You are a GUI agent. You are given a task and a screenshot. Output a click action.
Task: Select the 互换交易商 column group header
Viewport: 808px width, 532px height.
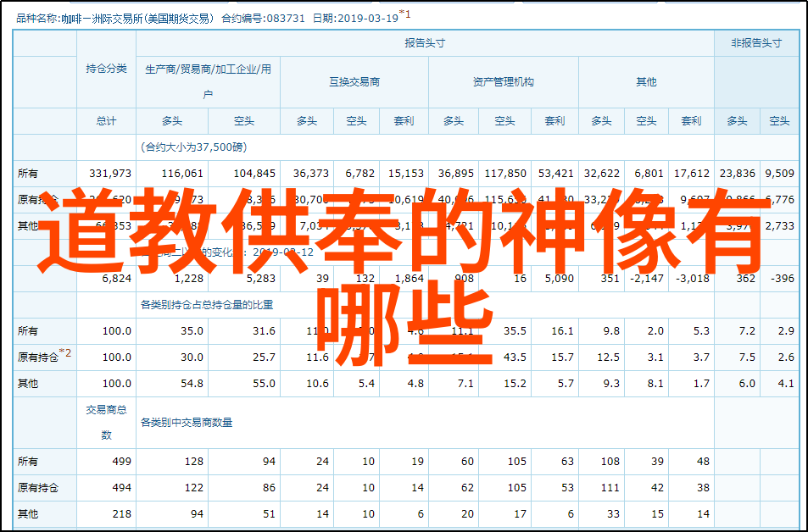tap(354, 82)
